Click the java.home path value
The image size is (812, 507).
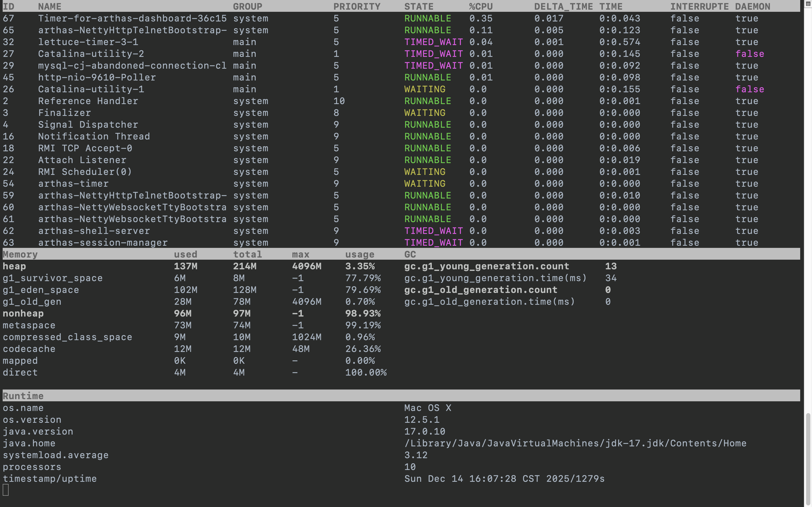tap(575, 443)
